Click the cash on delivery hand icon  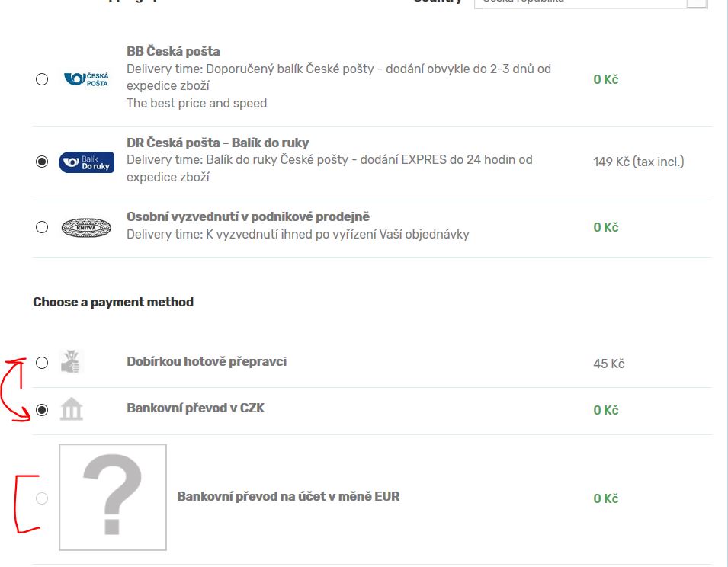pos(71,363)
